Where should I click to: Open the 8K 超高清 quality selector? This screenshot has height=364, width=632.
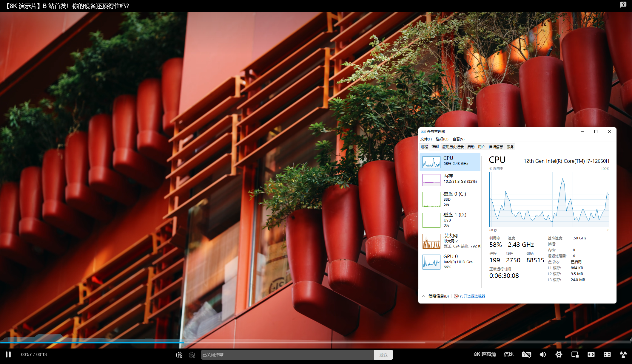485,354
